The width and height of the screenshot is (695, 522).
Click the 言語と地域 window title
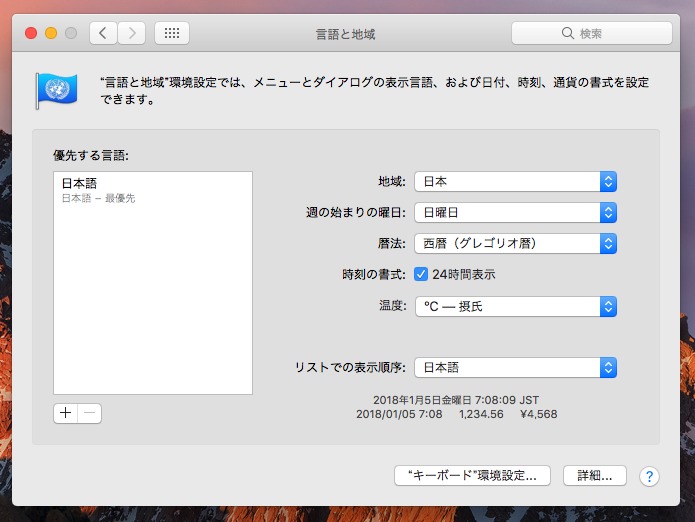point(345,34)
